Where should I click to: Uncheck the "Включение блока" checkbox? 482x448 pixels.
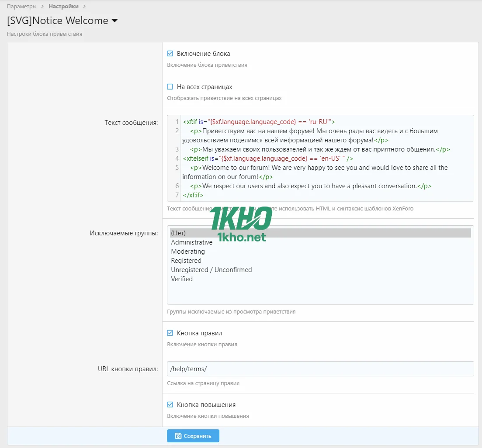(170, 54)
